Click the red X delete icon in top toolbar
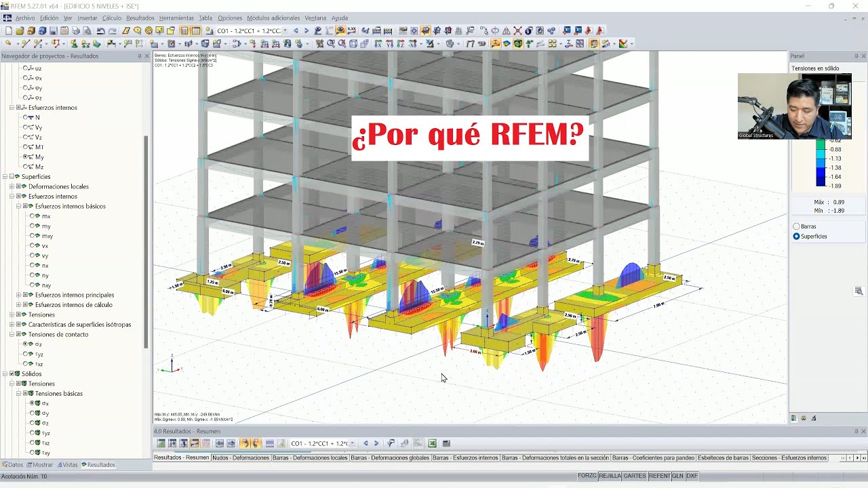The width and height of the screenshot is (868, 488). coord(517,30)
